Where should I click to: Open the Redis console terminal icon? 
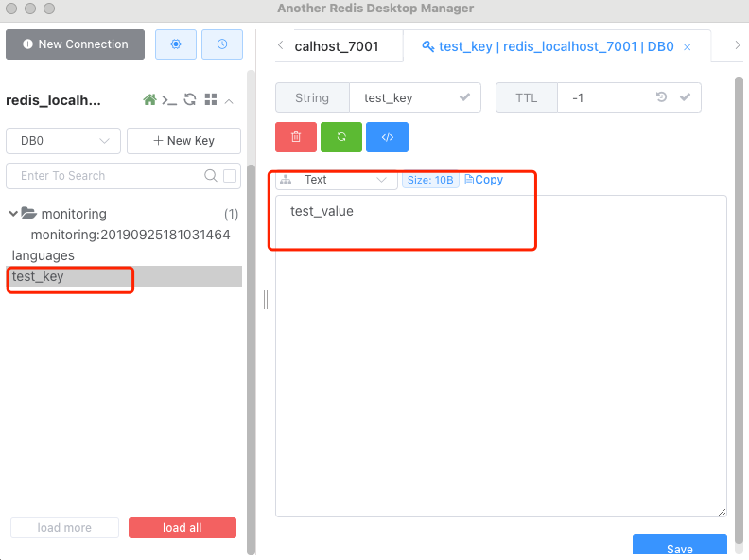[169, 100]
